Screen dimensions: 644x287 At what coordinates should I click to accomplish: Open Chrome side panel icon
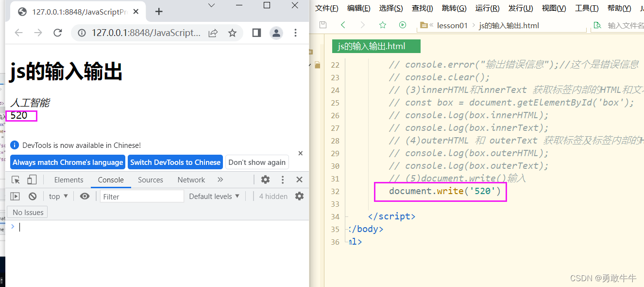256,33
